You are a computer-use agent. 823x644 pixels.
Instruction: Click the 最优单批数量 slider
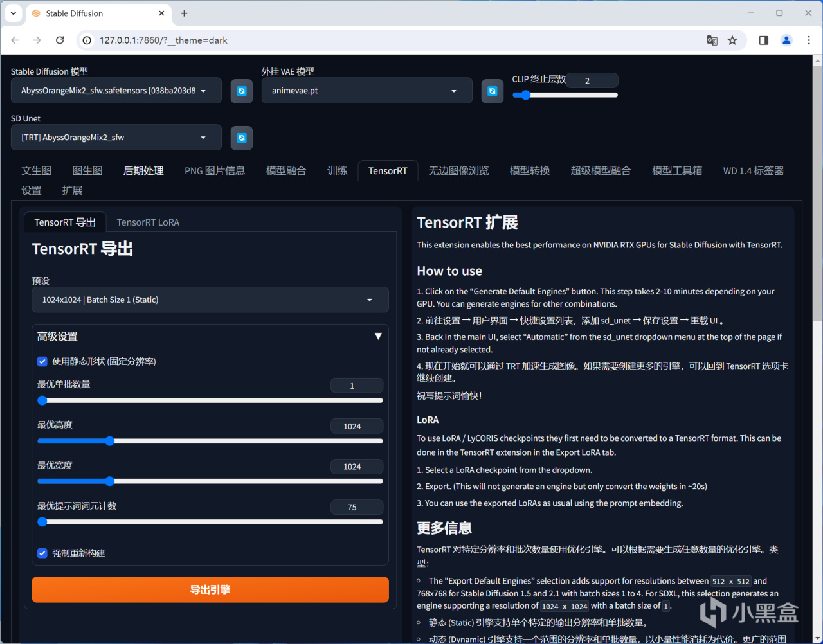click(210, 400)
